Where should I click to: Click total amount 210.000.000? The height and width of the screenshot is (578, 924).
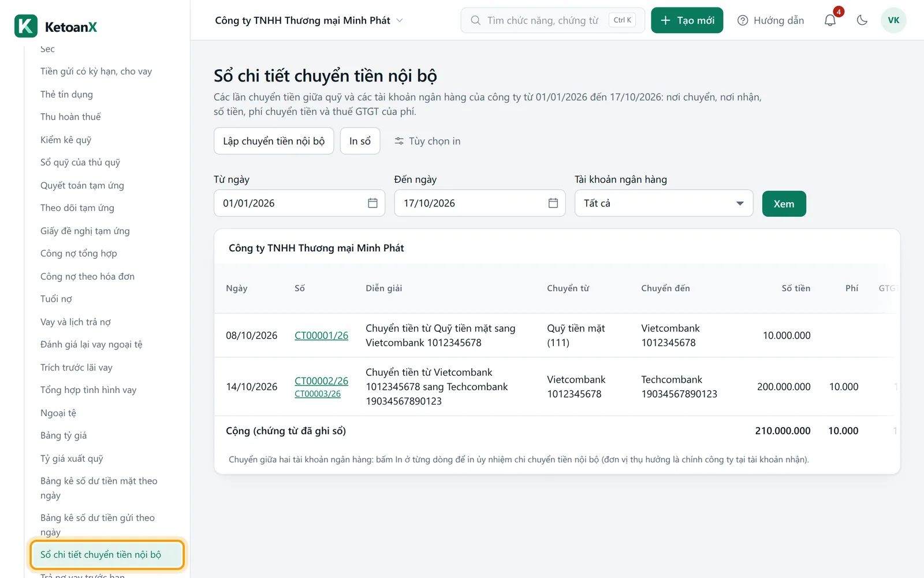pos(783,431)
